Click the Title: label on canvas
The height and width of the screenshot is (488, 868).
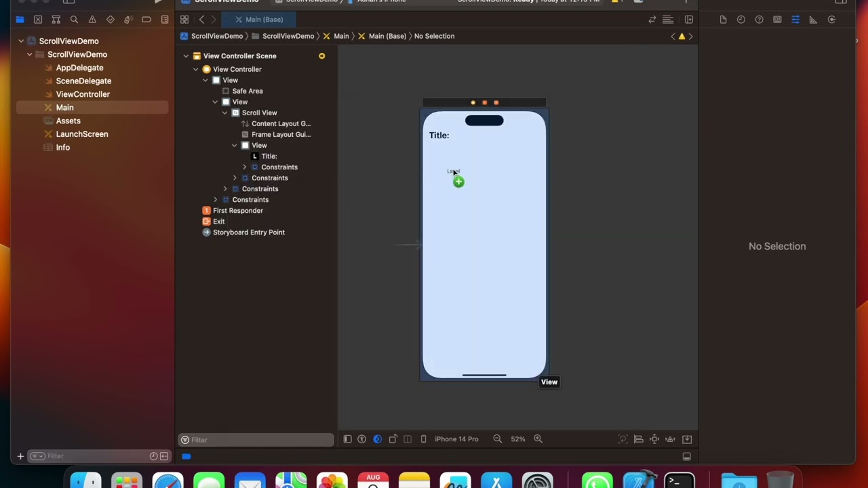pos(439,136)
